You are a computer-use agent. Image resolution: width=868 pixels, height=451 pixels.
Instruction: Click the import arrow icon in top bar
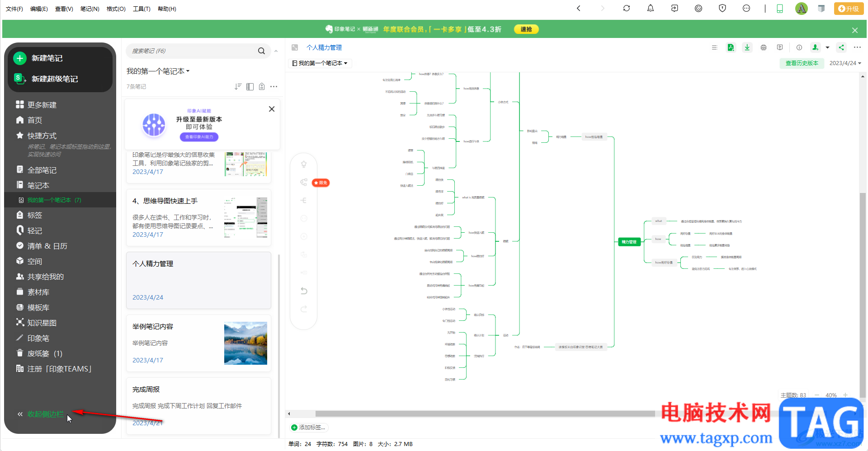pos(675,8)
